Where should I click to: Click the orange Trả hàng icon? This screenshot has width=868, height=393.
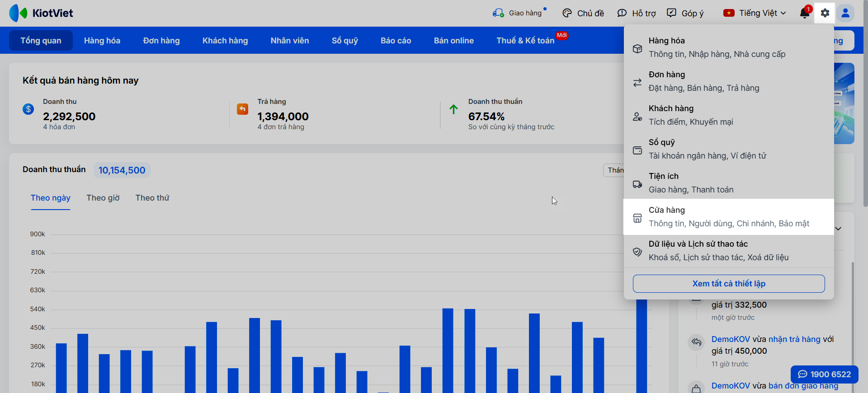[x=243, y=109]
